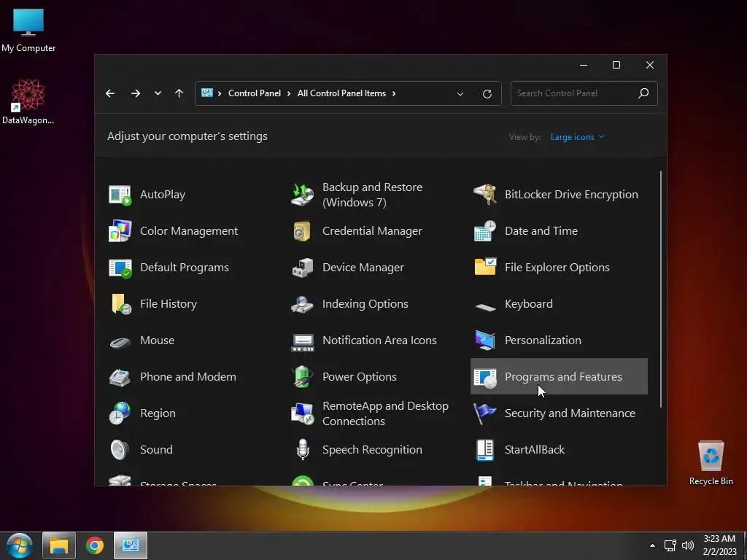Open the BitLocker Drive Encryption icon
The width and height of the screenshot is (747, 560).
[485, 194]
